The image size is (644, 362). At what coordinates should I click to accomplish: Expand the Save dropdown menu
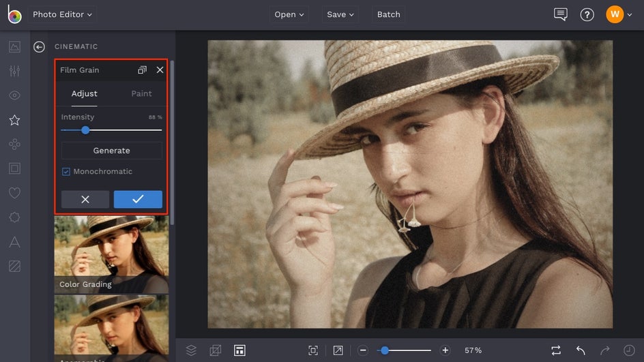click(340, 14)
